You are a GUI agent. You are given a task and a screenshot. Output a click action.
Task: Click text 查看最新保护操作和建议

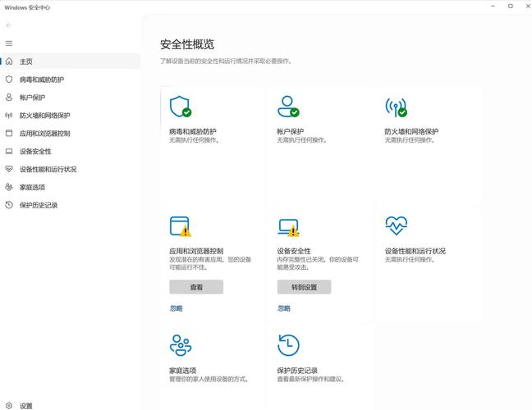pos(310,379)
